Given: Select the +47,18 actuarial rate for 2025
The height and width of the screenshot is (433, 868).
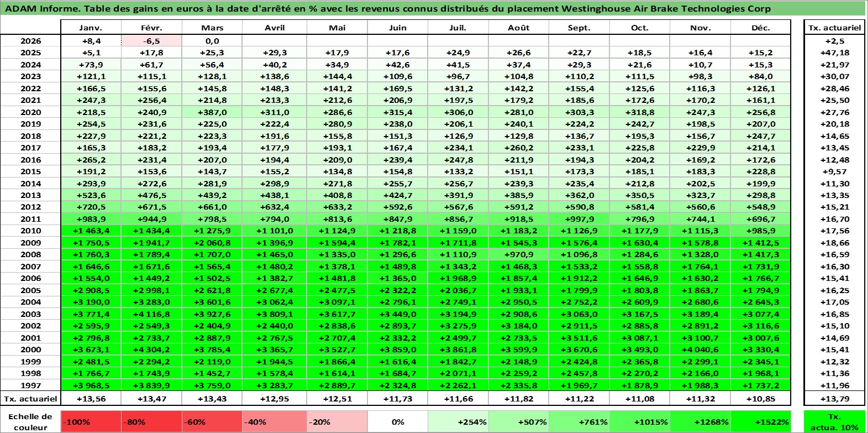Looking at the screenshot, I should click(834, 53).
